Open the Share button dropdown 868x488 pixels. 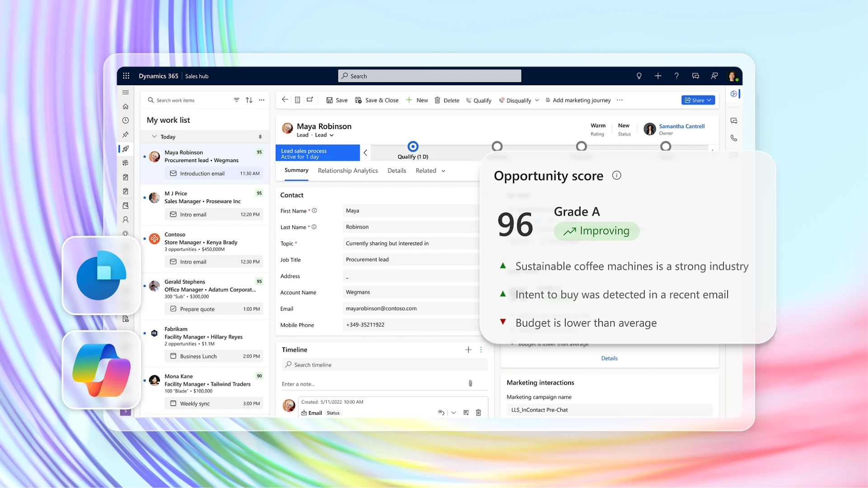point(698,100)
